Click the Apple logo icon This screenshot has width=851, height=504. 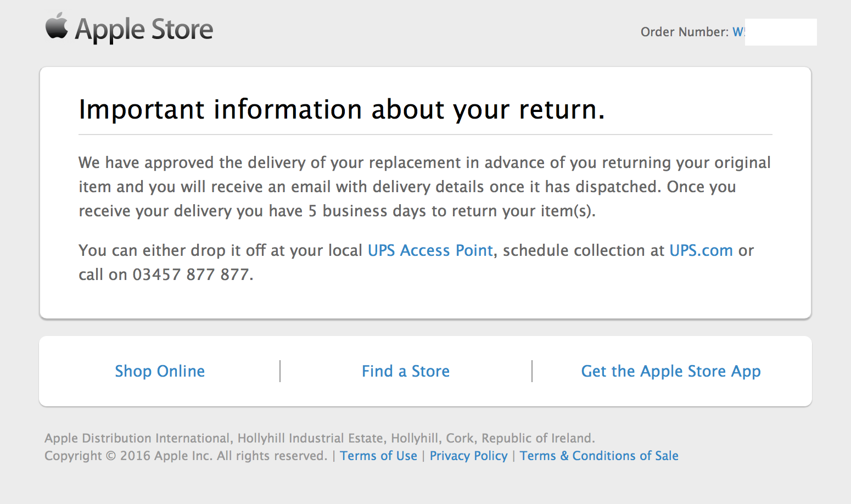[x=57, y=26]
